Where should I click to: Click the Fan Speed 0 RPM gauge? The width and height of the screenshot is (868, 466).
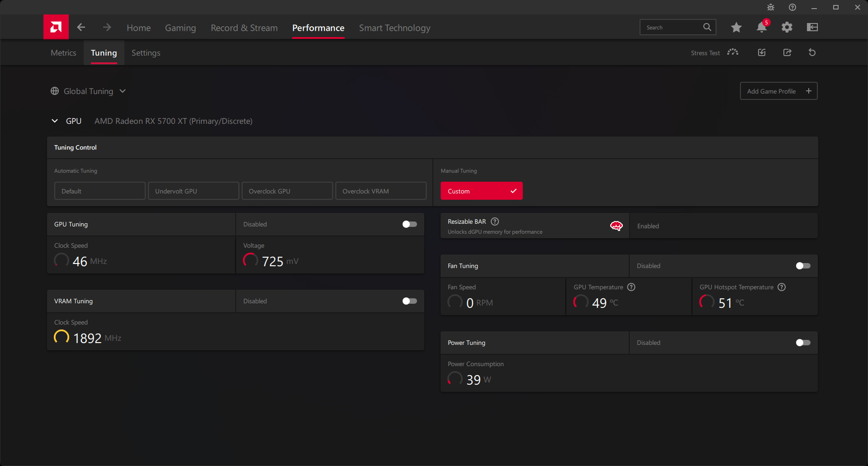(455, 301)
